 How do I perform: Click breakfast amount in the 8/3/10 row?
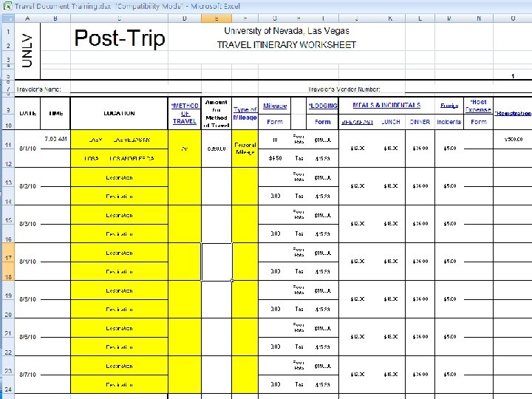(357, 224)
